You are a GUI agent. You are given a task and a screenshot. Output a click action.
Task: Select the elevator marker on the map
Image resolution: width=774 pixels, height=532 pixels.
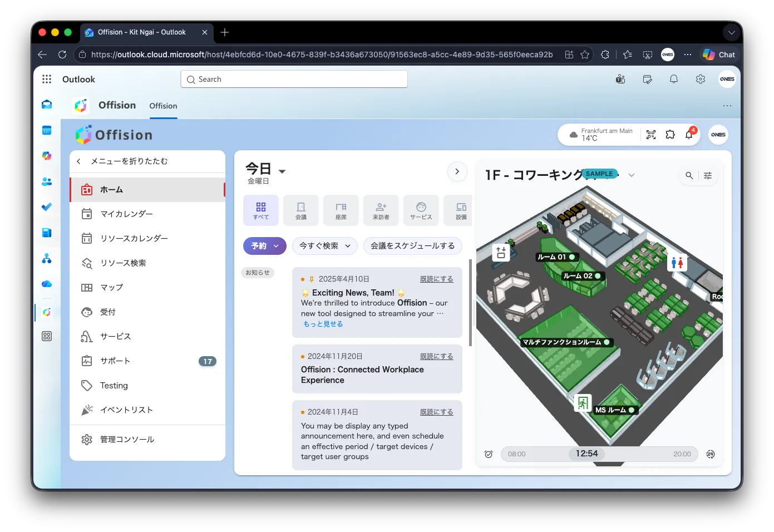501,253
